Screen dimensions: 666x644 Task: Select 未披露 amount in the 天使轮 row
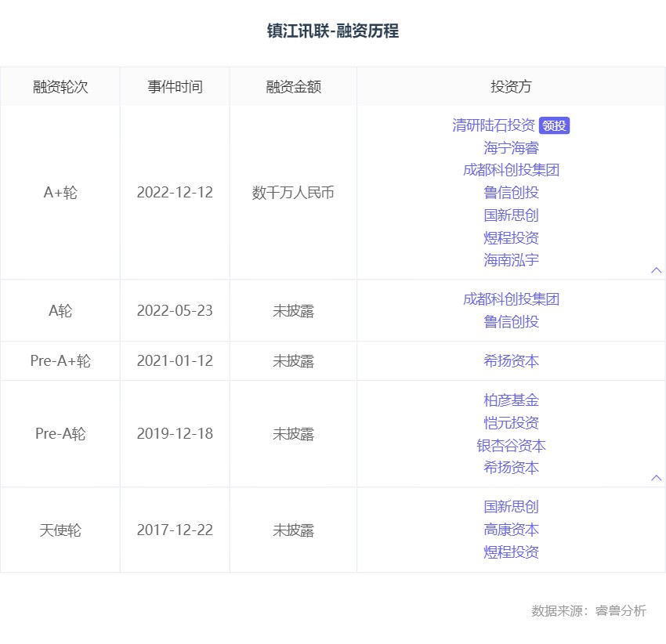tap(294, 530)
